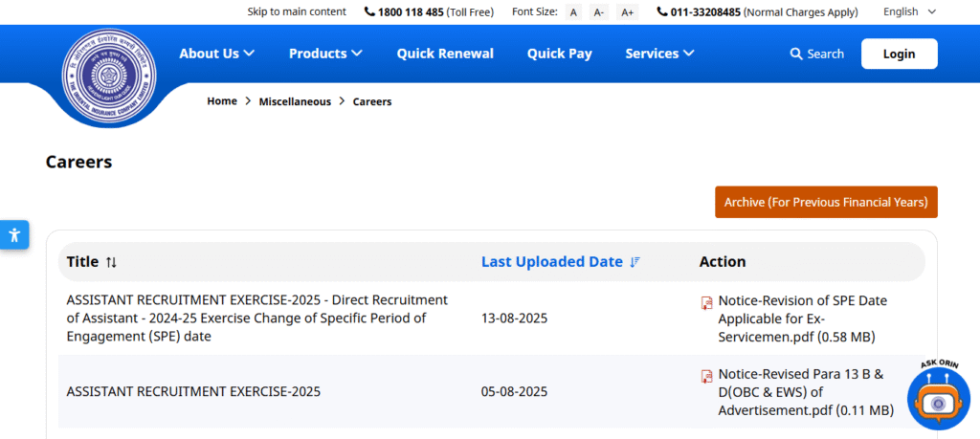Set font size to smaller A-
Image resolution: width=980 pixels, height=439 pixels.
tap(599, 12)
